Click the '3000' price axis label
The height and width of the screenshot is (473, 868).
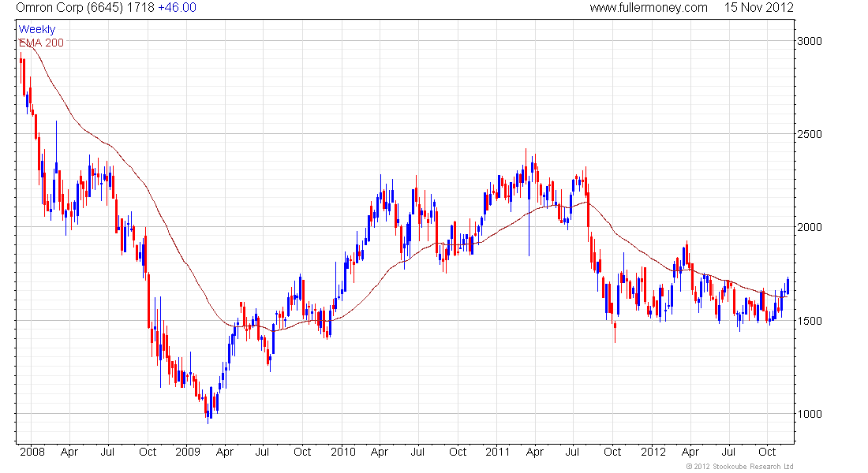810,41
